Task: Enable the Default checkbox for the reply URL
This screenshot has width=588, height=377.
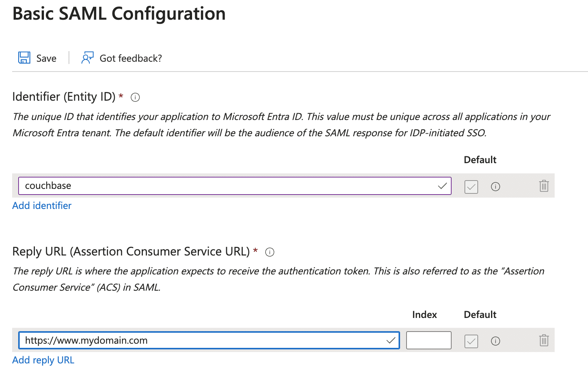Action: tap(471, 341)
